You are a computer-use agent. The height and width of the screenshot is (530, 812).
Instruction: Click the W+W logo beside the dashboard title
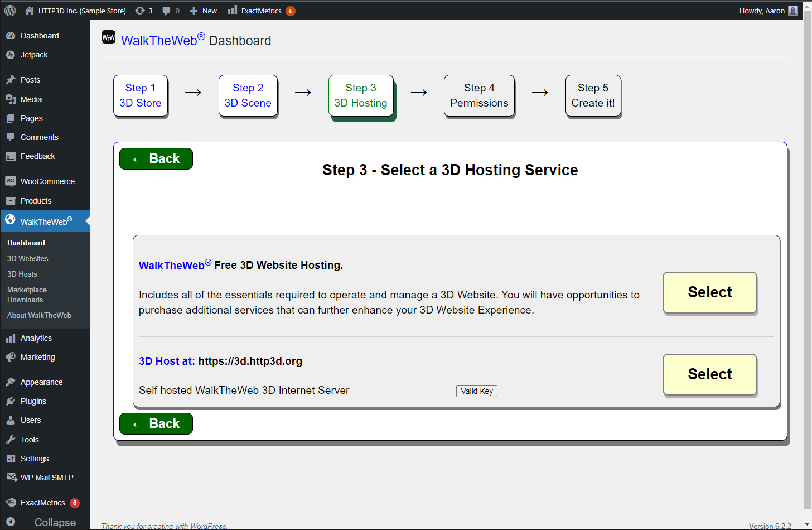(x=109, y=37)
